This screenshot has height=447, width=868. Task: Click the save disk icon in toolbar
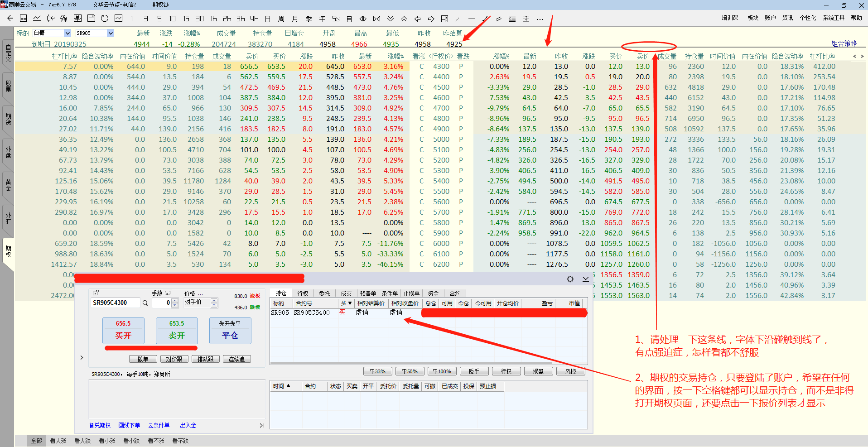pyautogui.click(x=91, y=19)
